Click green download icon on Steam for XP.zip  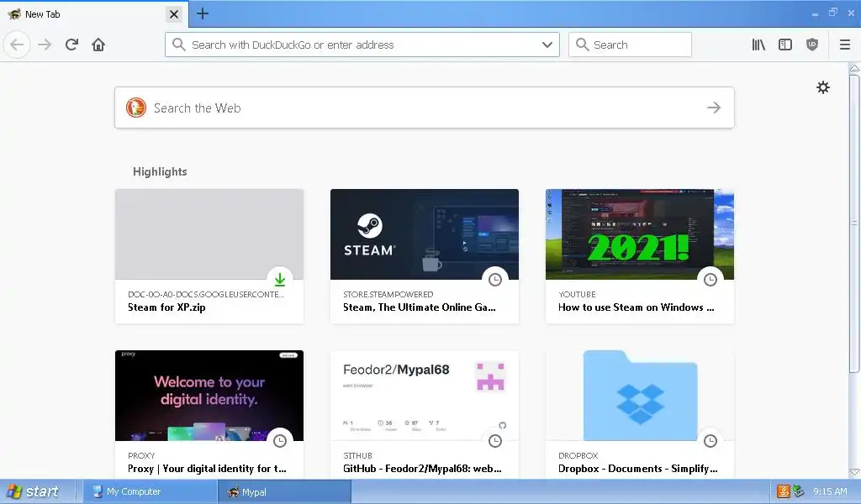pos(280,279)
